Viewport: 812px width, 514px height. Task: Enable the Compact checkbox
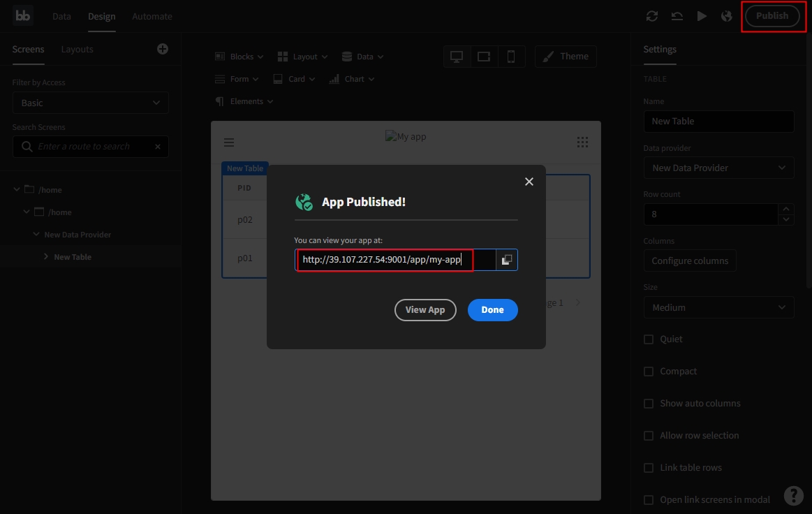pos(649,372)
